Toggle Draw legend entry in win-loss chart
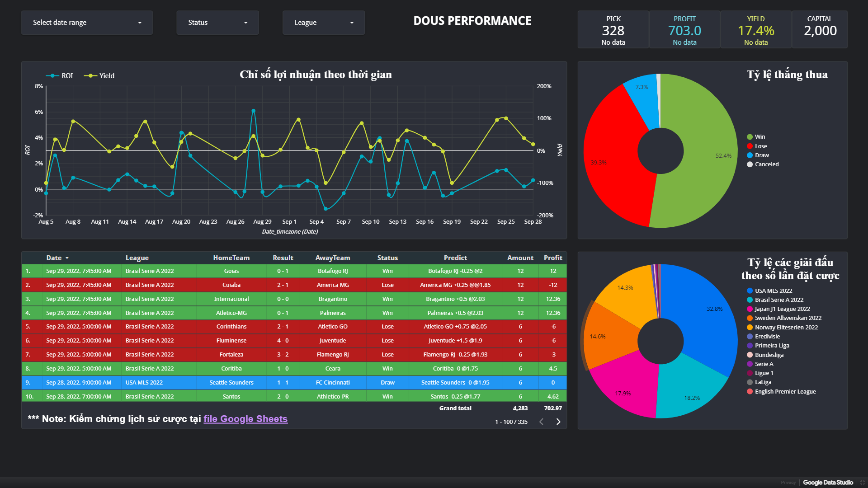This screenshot has height=488, width=868. click(x=761, y=155)
